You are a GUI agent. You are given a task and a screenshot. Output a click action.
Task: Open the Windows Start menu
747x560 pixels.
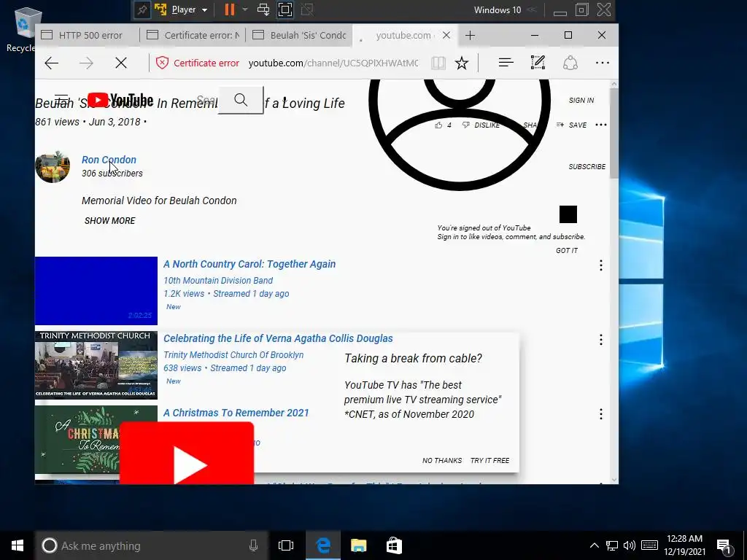pos(18,545)
